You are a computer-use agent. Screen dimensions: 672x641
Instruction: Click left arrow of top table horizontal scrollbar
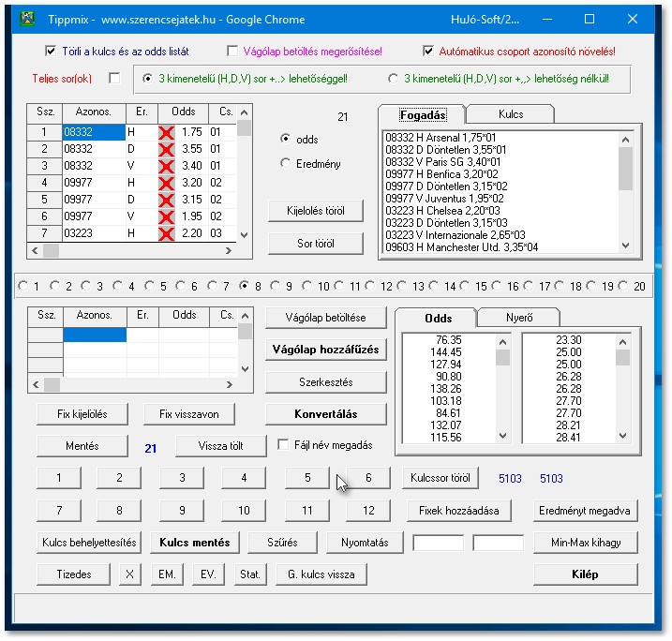pos(35,251)
